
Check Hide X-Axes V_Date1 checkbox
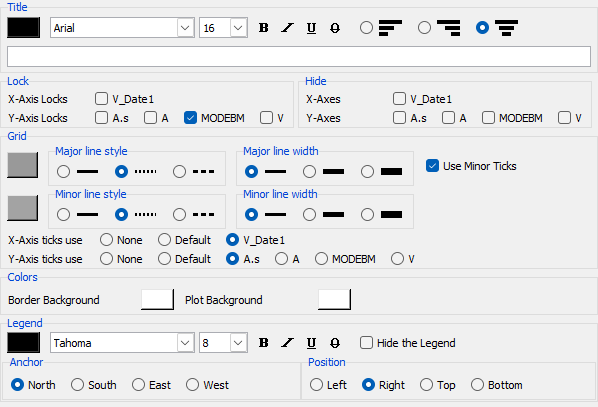click(399, 99)
